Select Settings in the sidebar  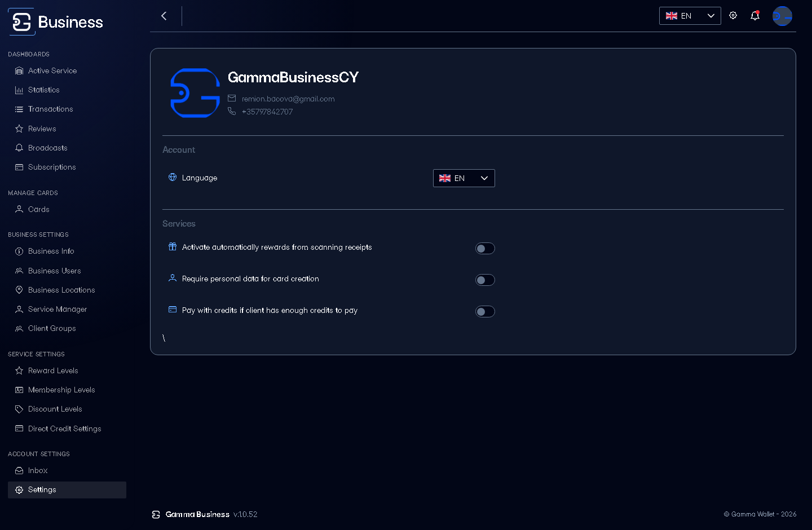click(67, 490)
